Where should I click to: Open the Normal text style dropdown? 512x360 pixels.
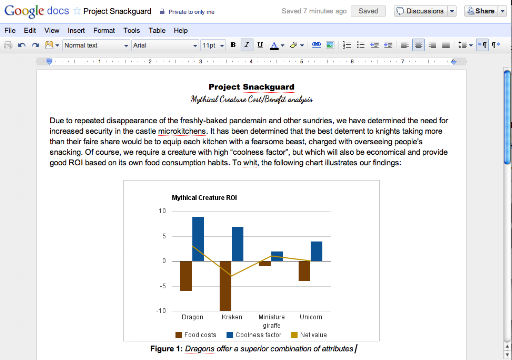96,45
